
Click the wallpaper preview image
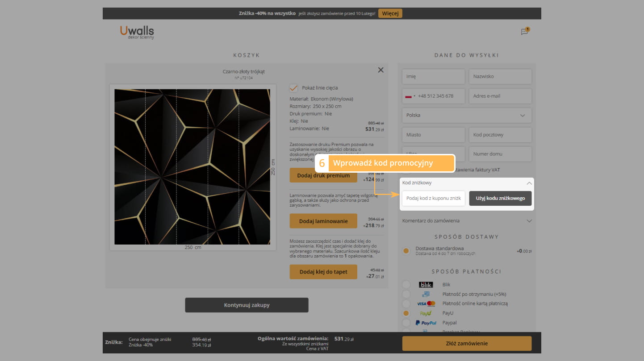coord(192,166)
